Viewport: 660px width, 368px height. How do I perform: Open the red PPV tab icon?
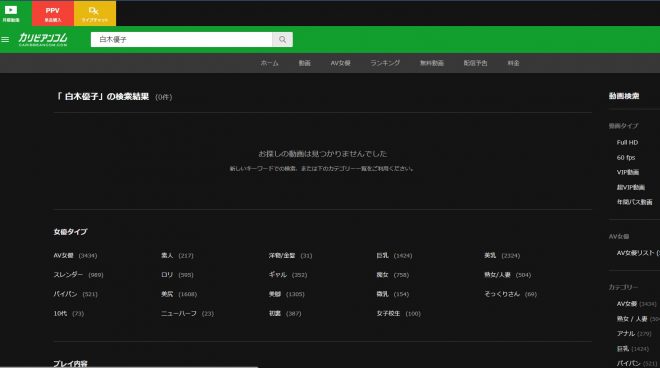pos(53,13)
